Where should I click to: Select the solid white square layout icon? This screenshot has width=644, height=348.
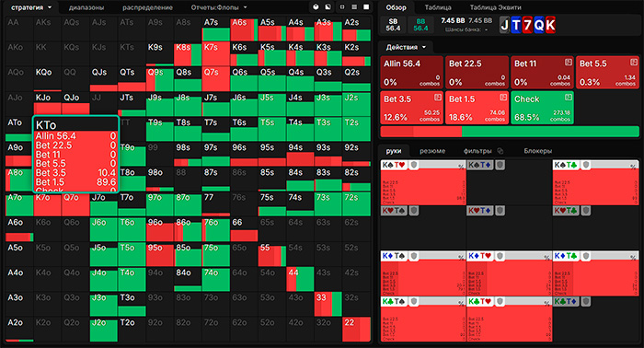tap(366, 7)
